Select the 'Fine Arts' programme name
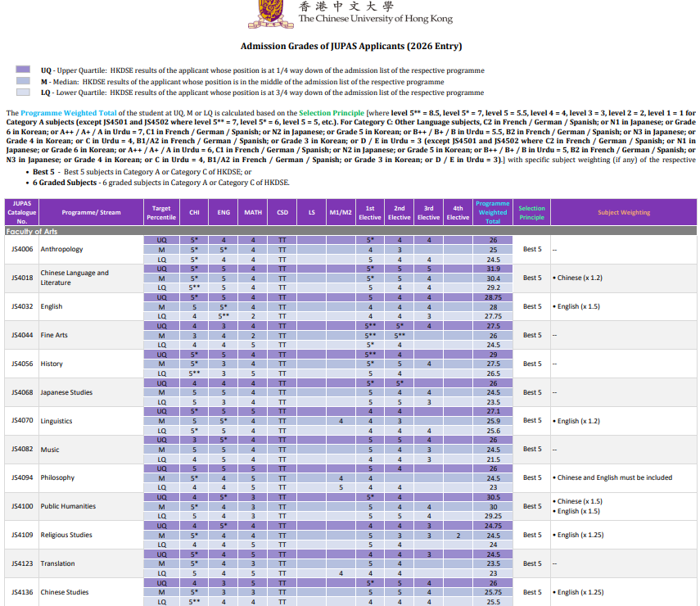This screenshot has width=700, height=606. point(54,335)
